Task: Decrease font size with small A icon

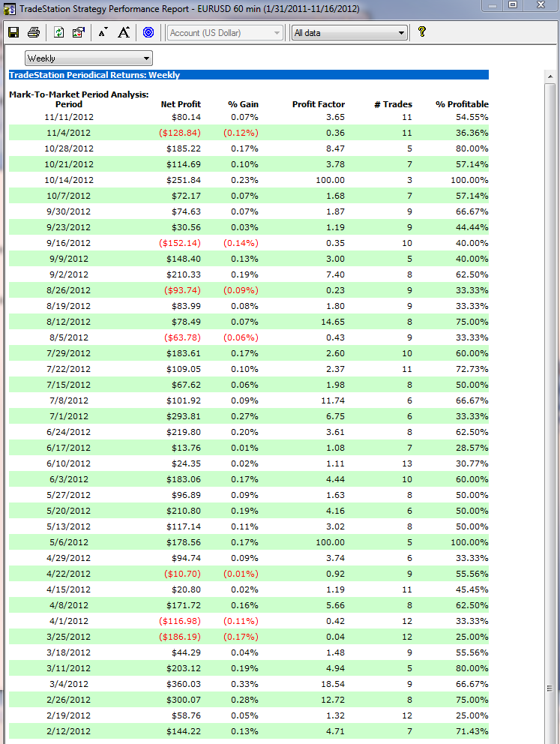Action: coord(103,32)
